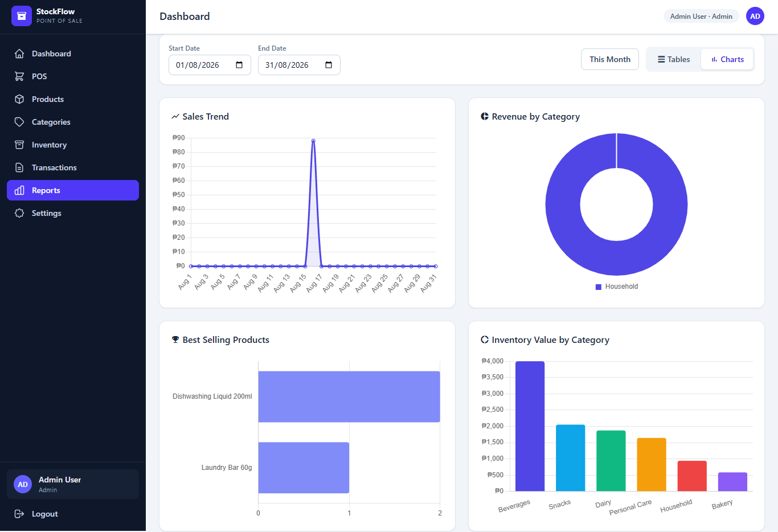The image size is (778, 532).
Task: Open the End Date calendar picker icon
Action: pyautogui.click(x=329, y=65)
